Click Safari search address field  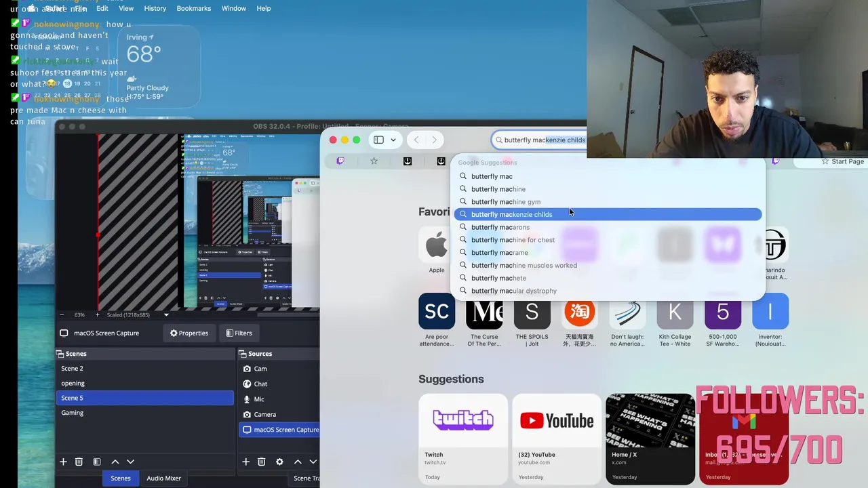539,140
